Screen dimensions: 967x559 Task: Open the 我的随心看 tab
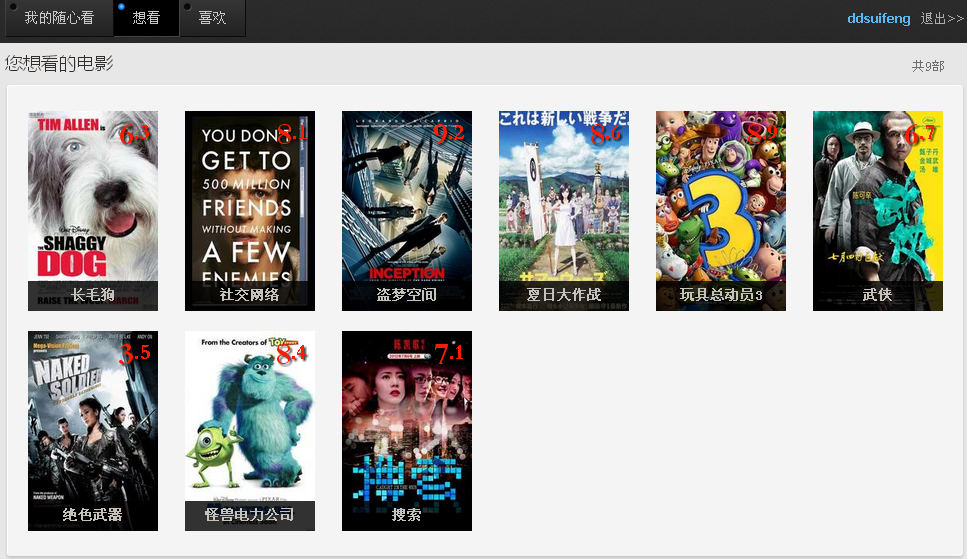[59, 18]
